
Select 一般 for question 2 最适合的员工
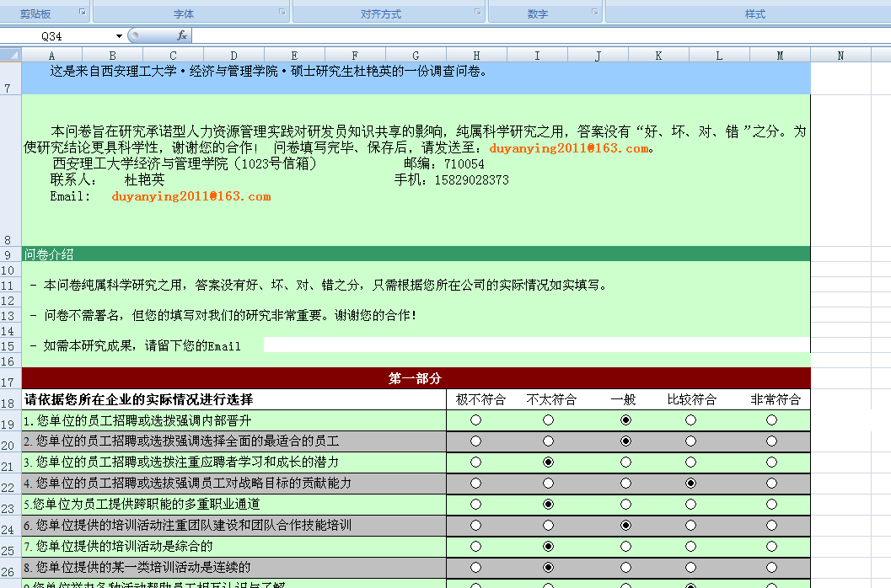pyautogui.click(x=625, y=441)
